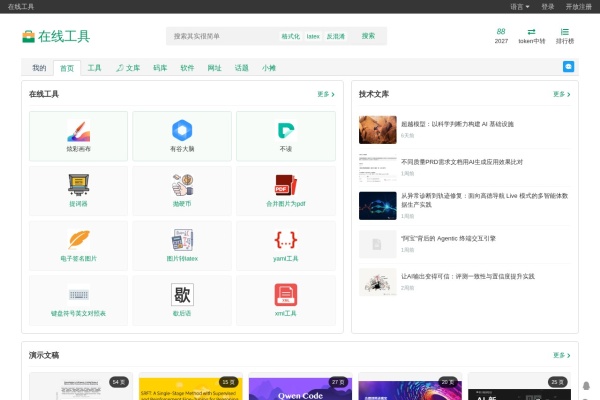Click the latex search suggestion tag

pos(313,36)
